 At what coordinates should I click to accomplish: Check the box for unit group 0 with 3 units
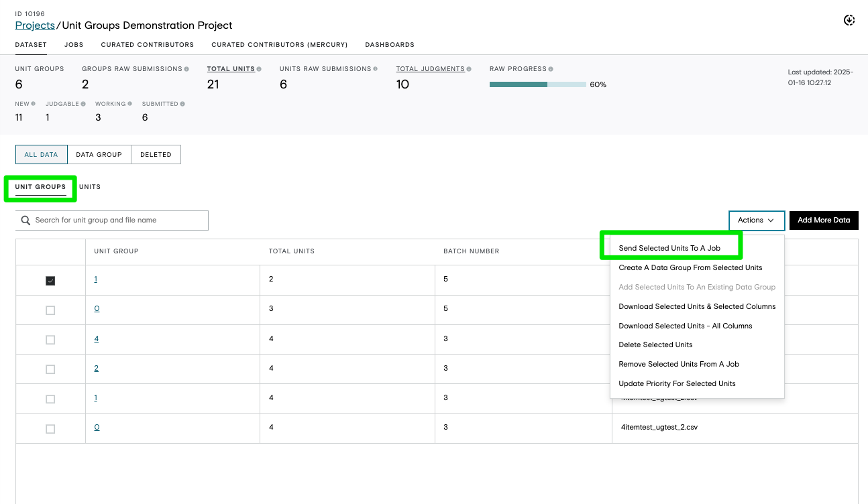[x=50, y=310]
